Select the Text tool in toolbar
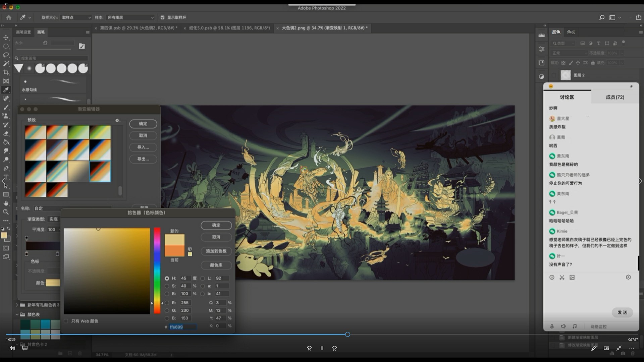644x362 pixels. [6, 177]
